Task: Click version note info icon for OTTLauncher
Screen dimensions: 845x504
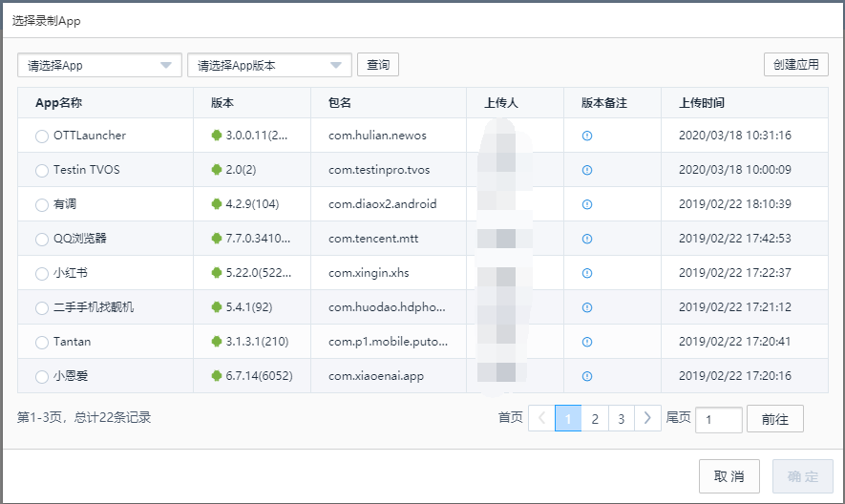Action: click(587, 136)
